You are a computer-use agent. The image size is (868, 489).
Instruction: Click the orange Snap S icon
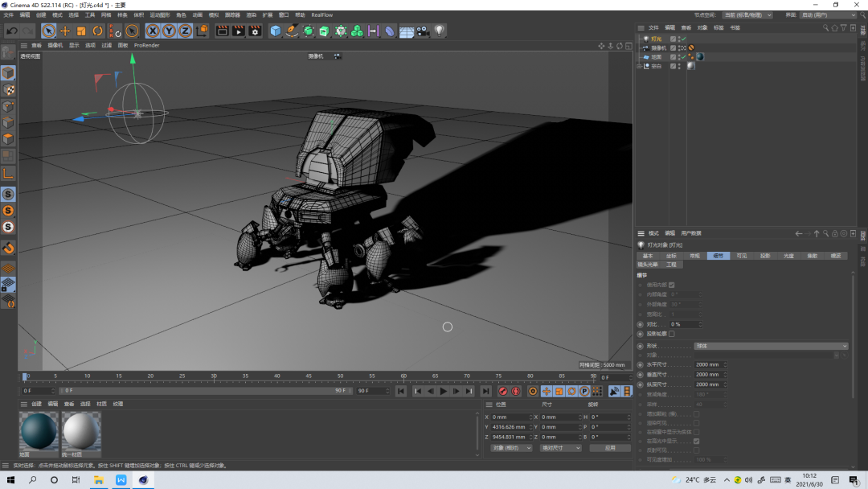pyautogui.click(x=8, y=211)
